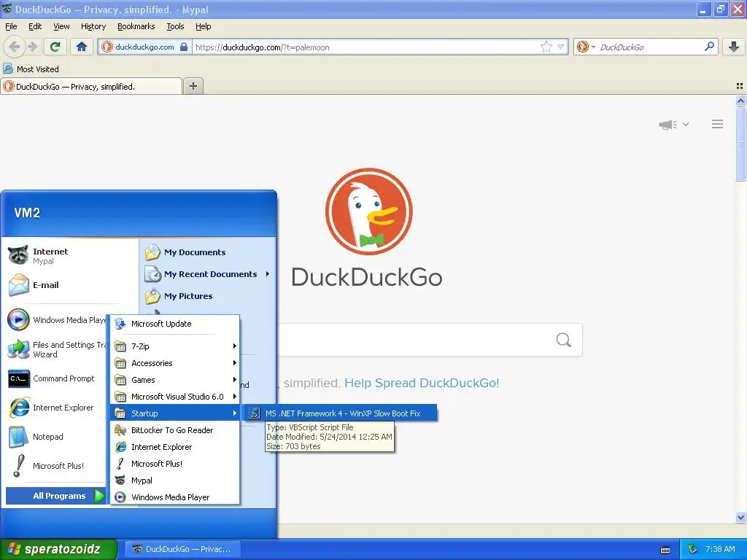Expand the Startup folder submenu
This screenshot has height=560, width=747.
coord(175,413)
